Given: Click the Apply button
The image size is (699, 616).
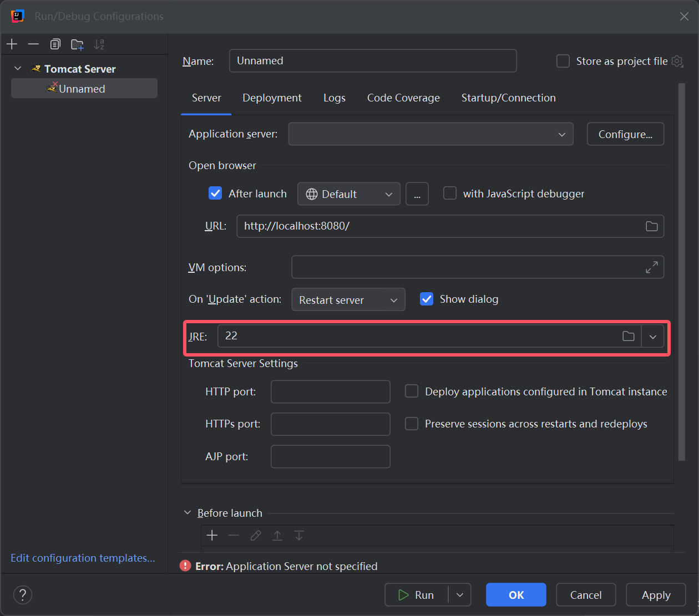Looking at the screenshot, I should coord(656,595).
